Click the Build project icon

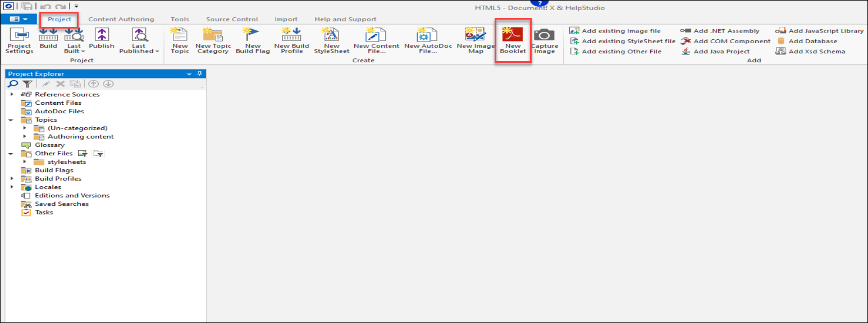point(48,40)
